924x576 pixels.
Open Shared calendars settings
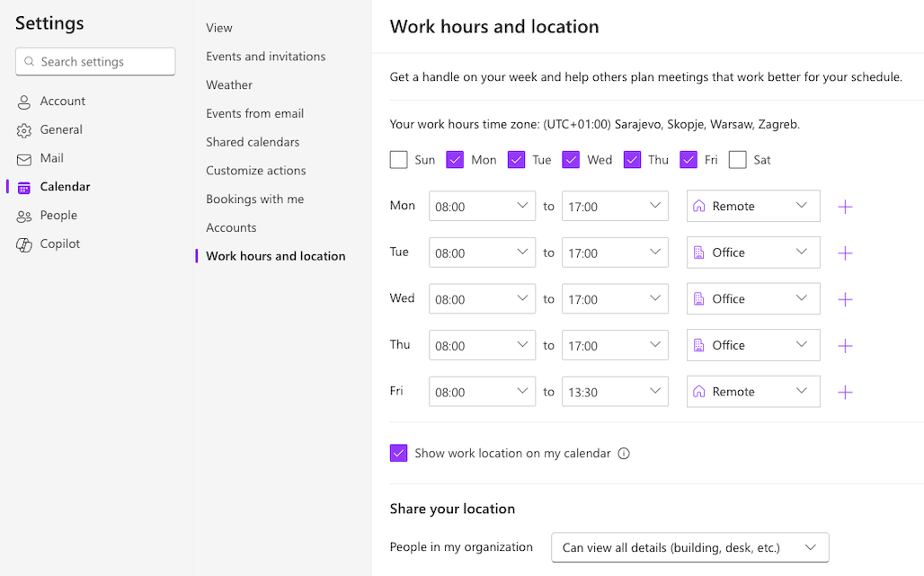(253, 142)
